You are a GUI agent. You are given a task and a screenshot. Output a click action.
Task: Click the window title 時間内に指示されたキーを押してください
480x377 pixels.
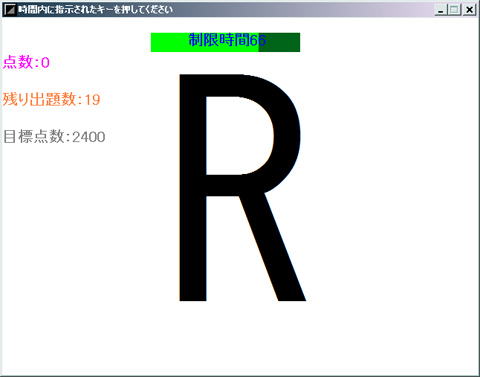click(x=95, y=10)
